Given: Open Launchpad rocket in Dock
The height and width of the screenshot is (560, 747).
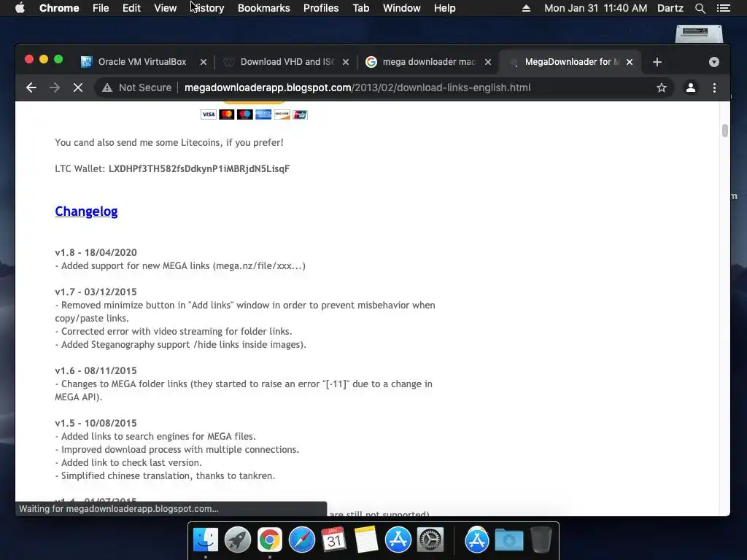Looking at the screenshot, I should coord(237,540).
